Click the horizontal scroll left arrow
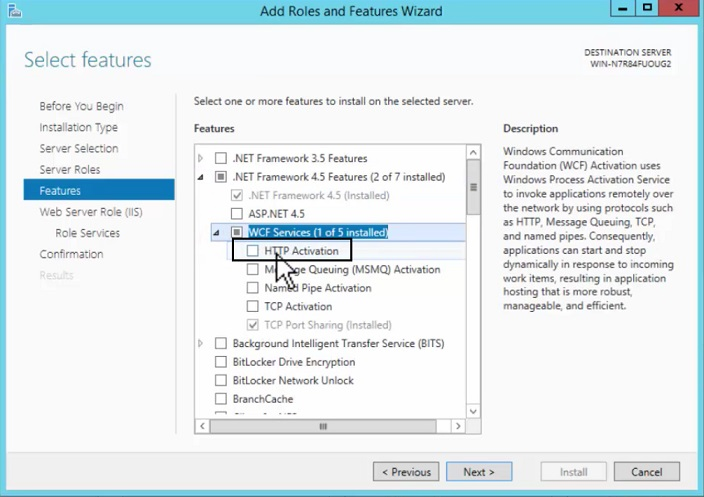The height and width of the screenshot is (497, 704). click(202, 426)
